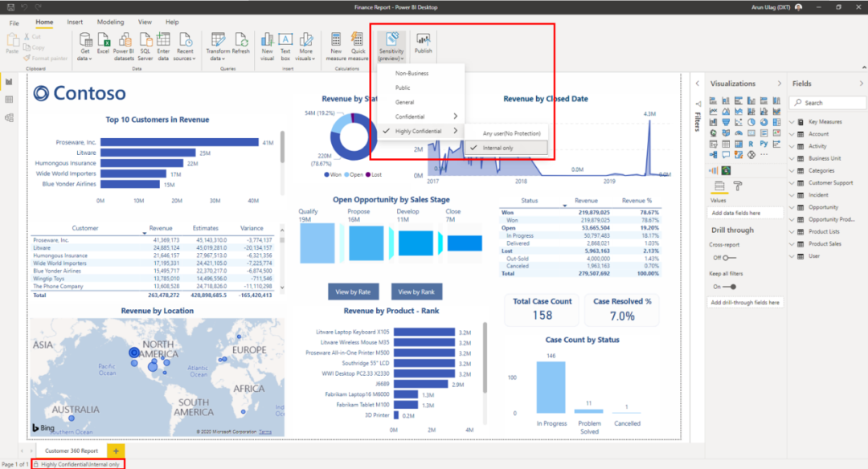
Task: Select the stacked bar chart visual
Action: pos(713,100)
